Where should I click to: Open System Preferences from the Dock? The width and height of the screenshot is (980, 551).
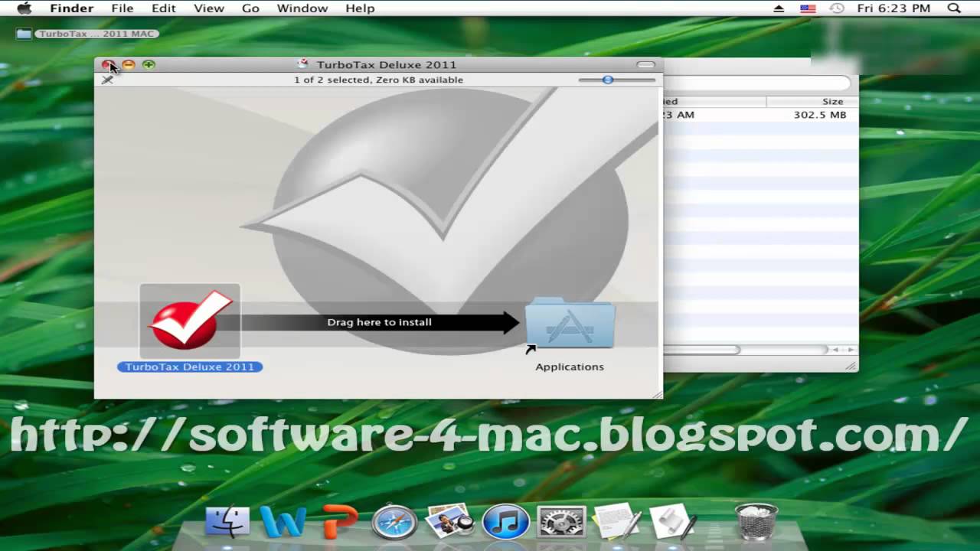coord(562,522)
